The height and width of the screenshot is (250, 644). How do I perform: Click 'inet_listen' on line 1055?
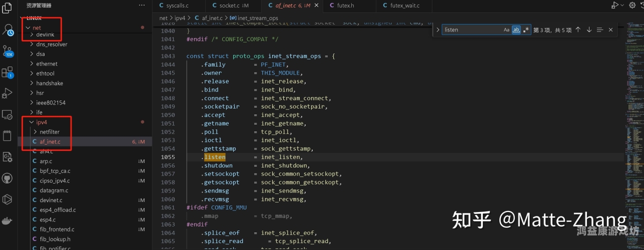coord(281,157)
